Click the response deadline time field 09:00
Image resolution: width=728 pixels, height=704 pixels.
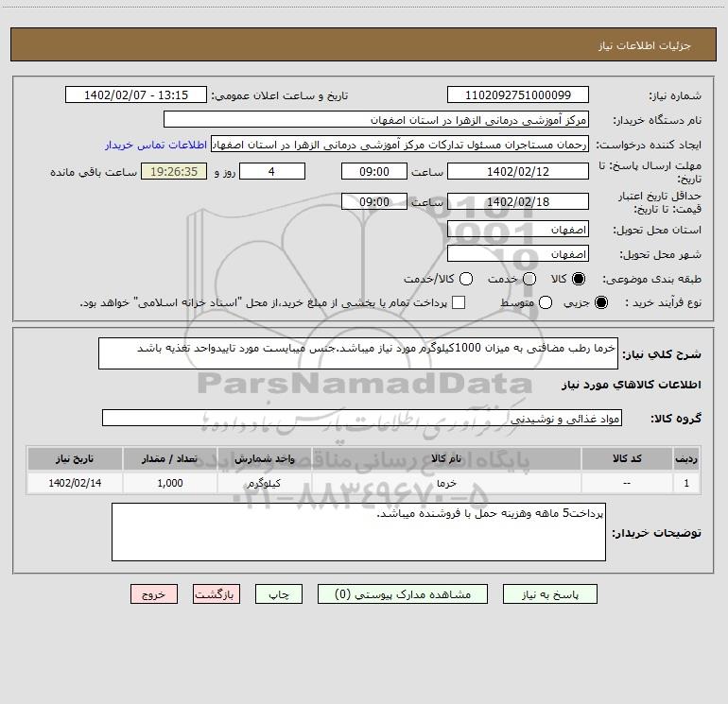click(374, 171)
